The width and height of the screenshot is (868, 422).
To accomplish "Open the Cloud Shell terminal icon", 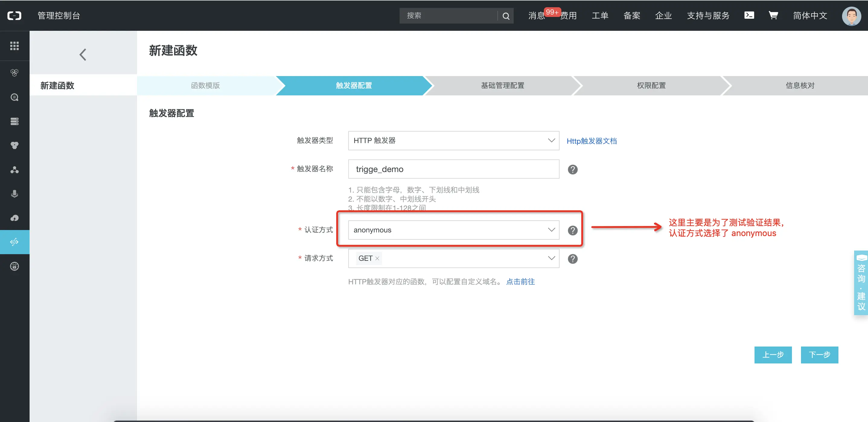I will (x=749, y=15).
